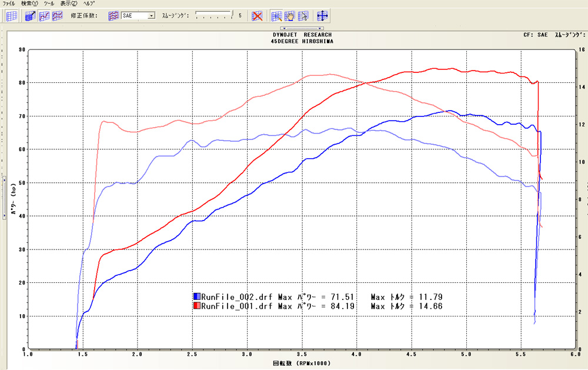Click the wavy lines icon beside SAE box

click(114, 16)
